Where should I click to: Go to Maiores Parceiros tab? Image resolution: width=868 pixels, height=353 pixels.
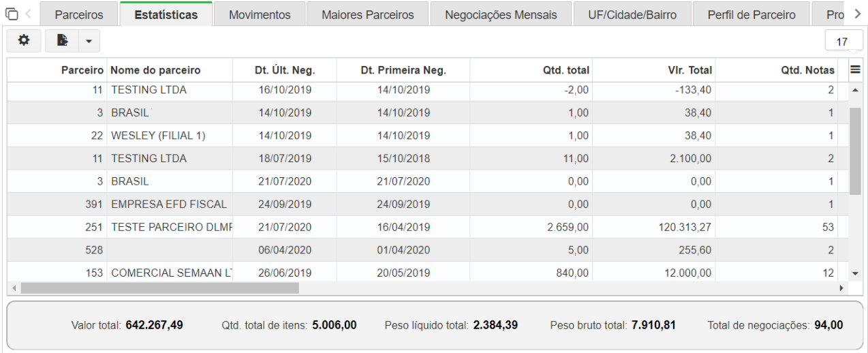pyautogui.click(x=368, y=14)
